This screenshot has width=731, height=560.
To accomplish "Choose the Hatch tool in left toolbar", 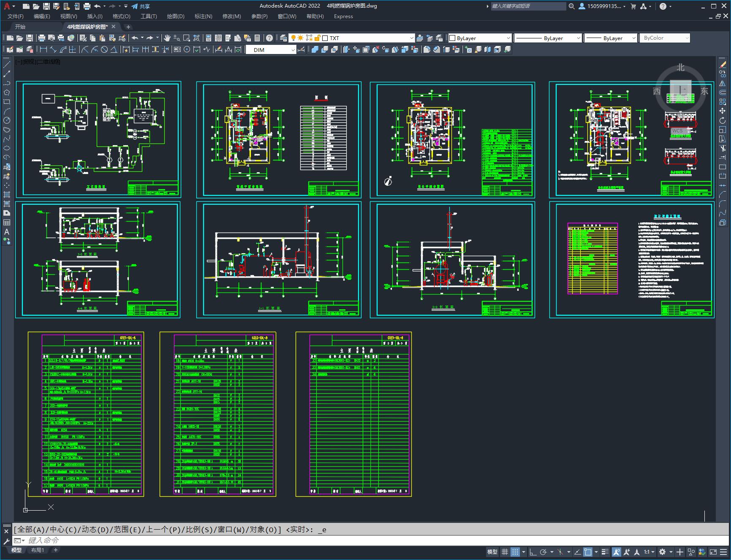I will (7, 195).
